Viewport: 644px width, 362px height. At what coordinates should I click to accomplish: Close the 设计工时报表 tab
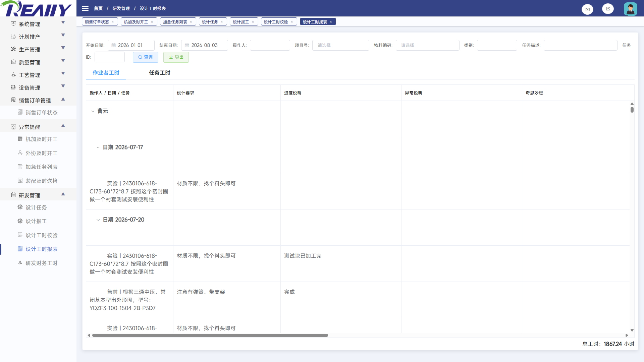pos(331,22)
